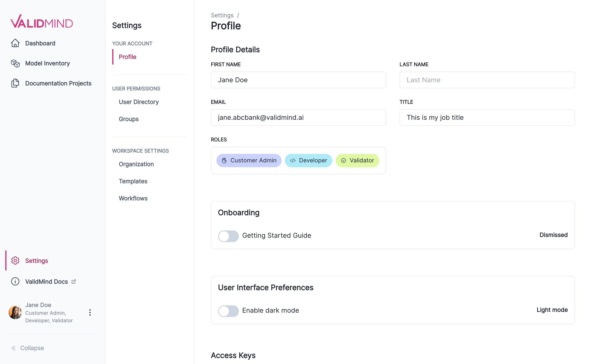Open User Directory under User Permissions

(139, 102)
